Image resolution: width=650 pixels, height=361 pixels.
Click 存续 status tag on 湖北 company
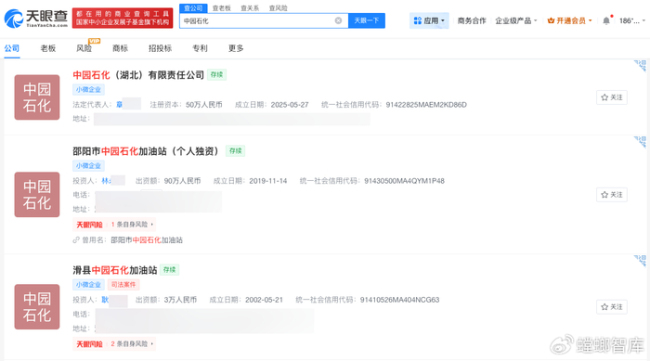(217, 75)
